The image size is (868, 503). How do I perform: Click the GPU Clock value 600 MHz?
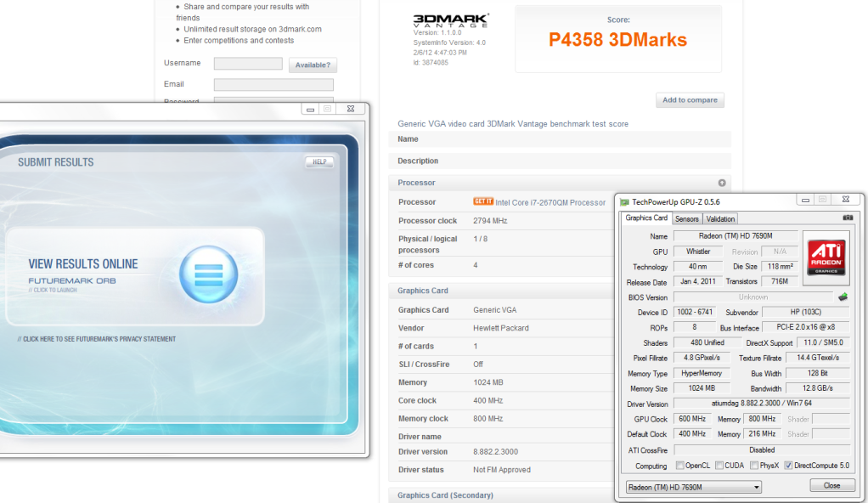point(692,419)
